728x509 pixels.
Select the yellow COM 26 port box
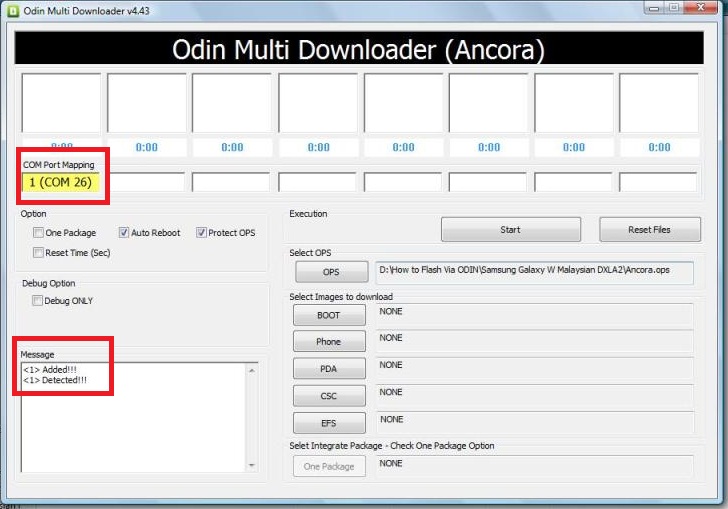click(61, 182)
